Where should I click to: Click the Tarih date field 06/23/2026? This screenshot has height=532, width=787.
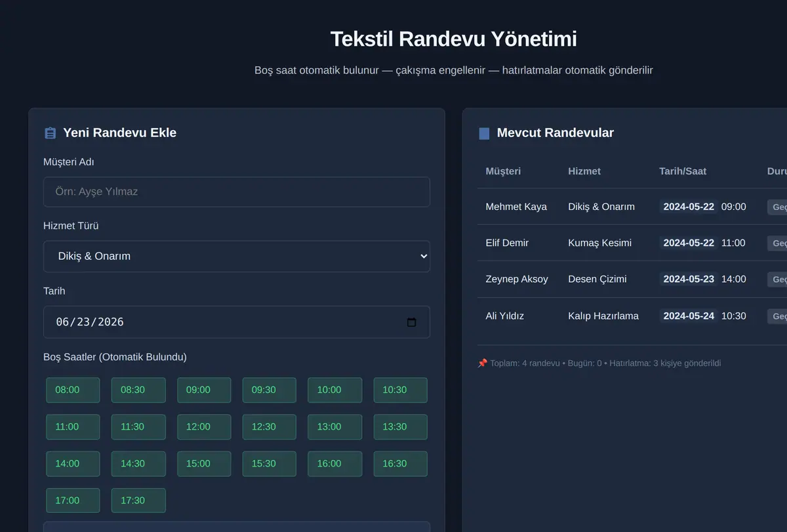(x=237, y=322)
